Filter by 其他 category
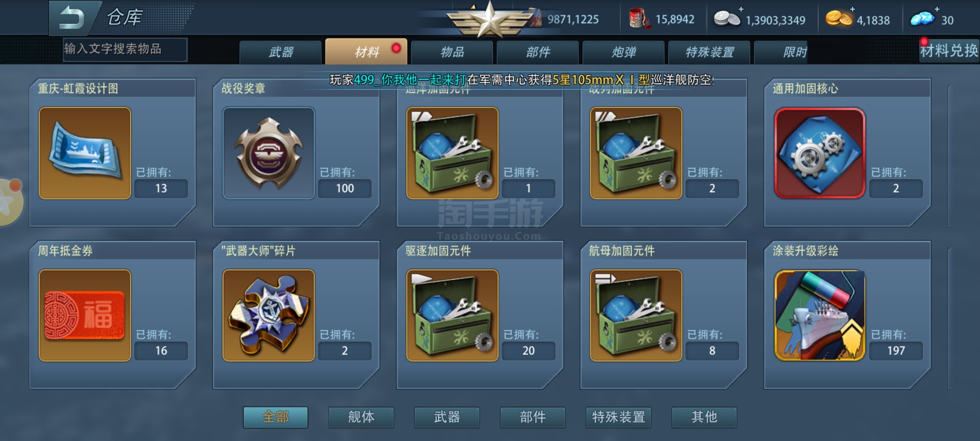Viewport: 980px width, 441px height. pos(704,417)
